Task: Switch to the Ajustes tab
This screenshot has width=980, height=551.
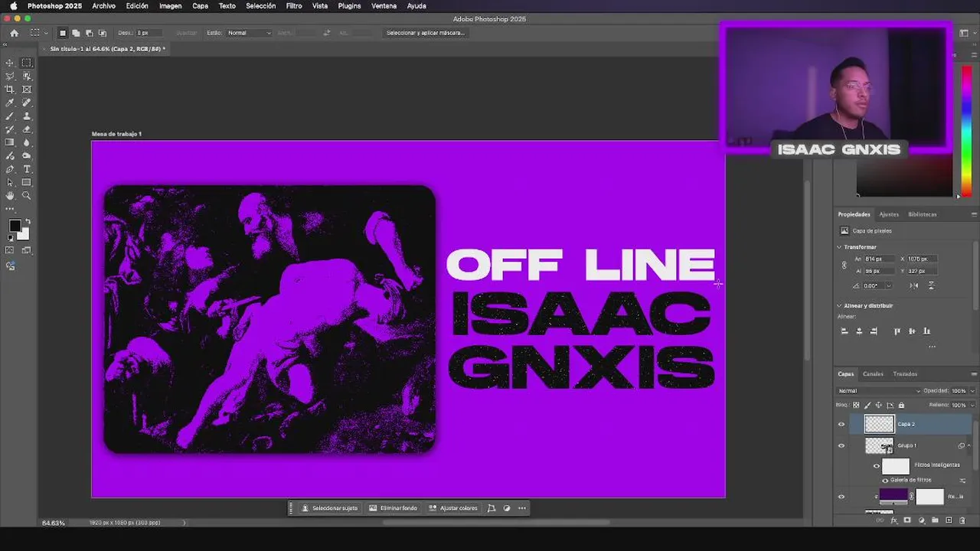Action: point(889,214)
